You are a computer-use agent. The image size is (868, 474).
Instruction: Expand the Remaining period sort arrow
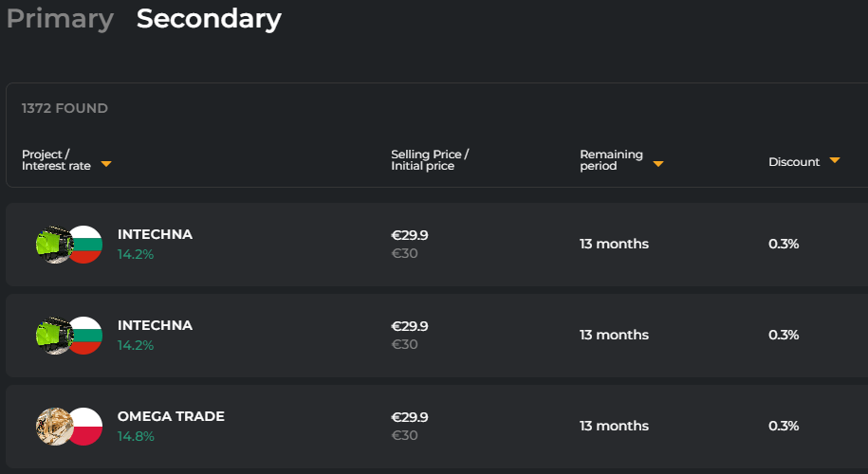point(657,164)
